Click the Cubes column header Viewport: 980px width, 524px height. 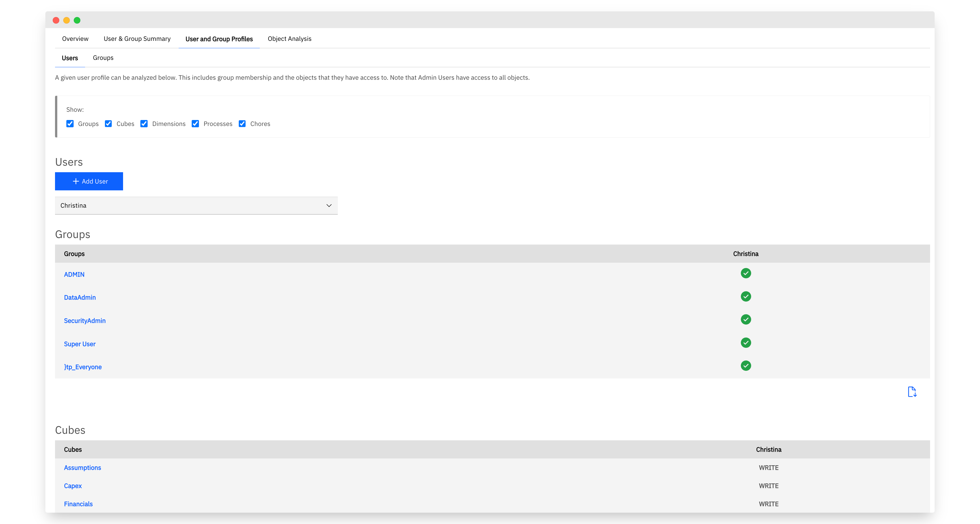tap(73, 449)
